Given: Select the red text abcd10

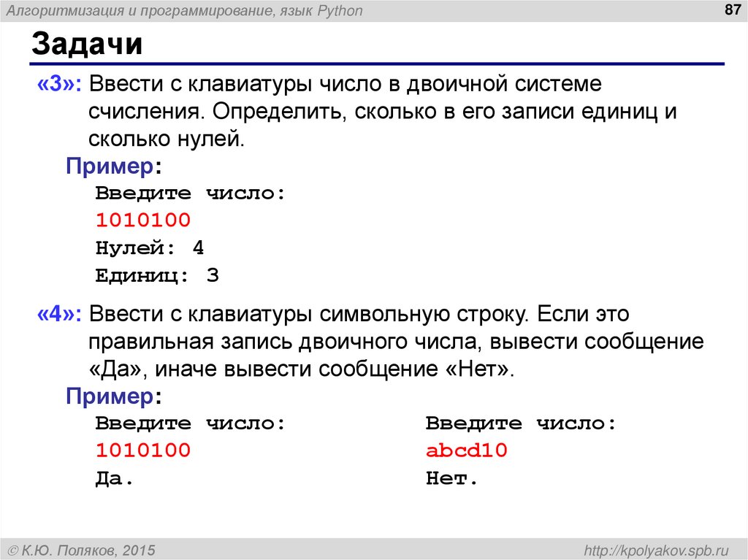Looking at the screenshot, I should (465, 450).
